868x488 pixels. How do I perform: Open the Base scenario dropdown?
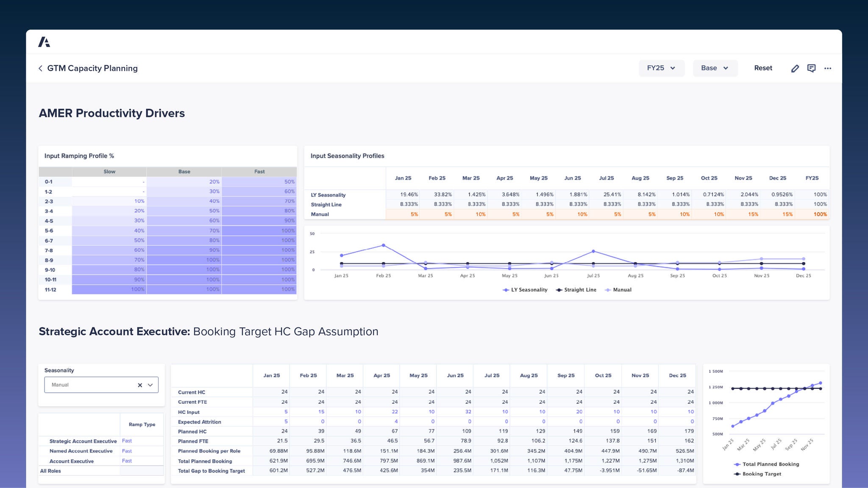715,68
